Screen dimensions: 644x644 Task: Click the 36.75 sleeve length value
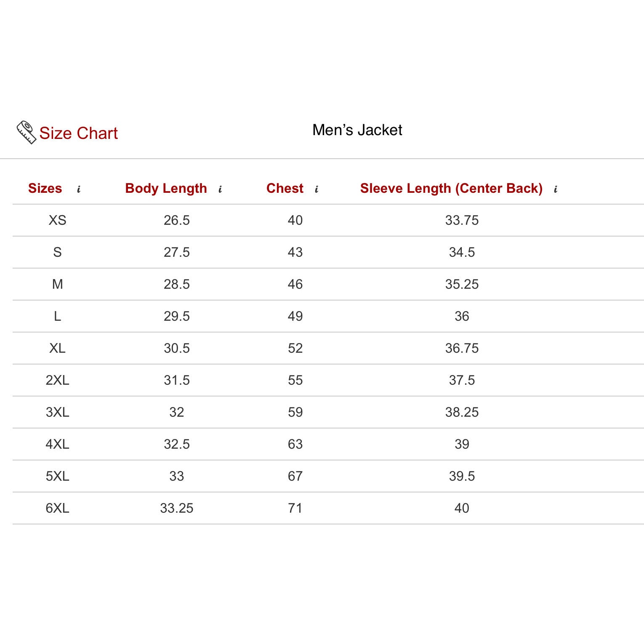tap(462, 348)
